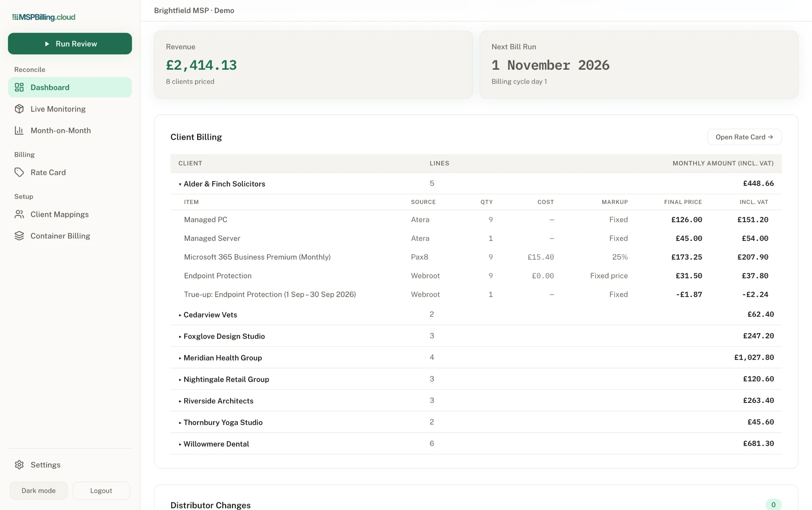Screen dimensions: 812x510
Task: Open the Dashboard page
Action: click(70, 87)
